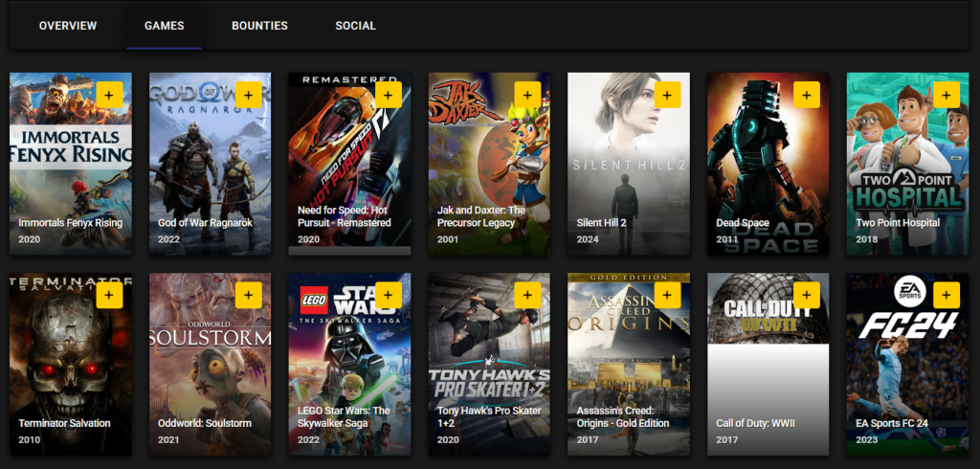The image size is (980, 469).
Task: Click year '2021' under Oddworld: Soulstorm
Action: point(168,439)
